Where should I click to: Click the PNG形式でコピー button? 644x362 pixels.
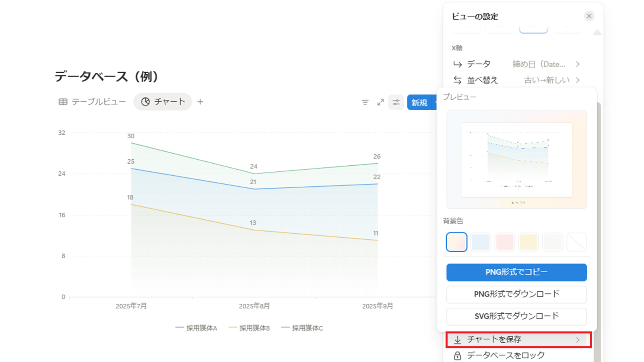tap(516, 272)
